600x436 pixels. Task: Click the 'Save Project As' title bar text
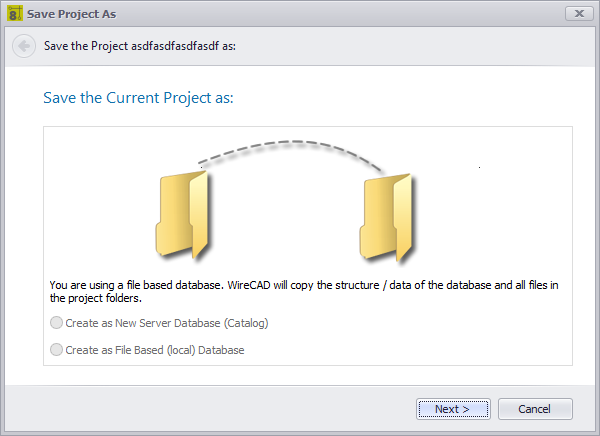pos(71,14)
